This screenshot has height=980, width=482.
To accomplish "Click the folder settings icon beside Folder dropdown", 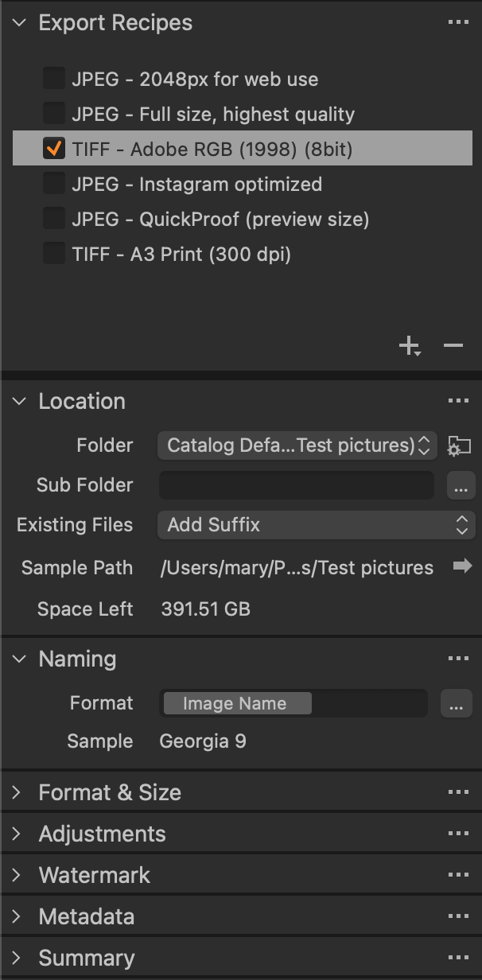I will coord(460,446).
